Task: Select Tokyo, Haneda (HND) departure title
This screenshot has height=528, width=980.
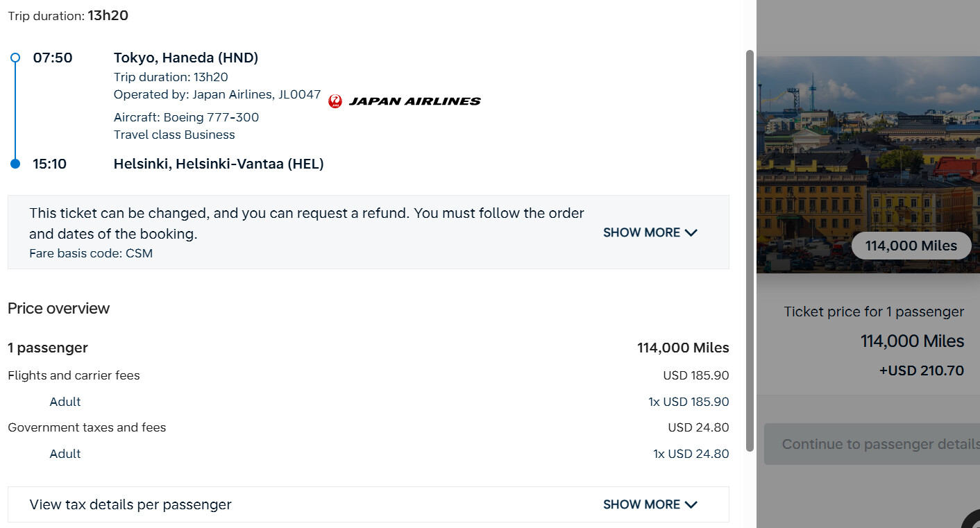Action: click(x=186, y=58)
